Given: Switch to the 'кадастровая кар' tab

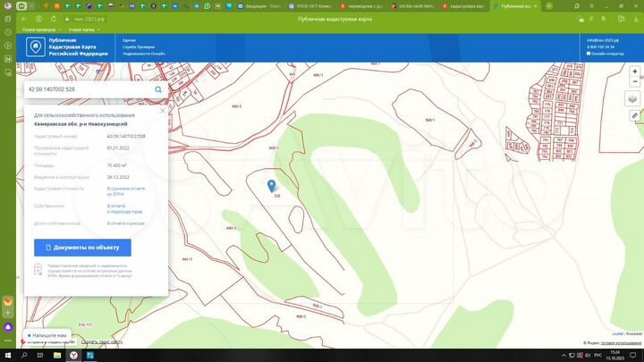Looking at the screenshot, I should pyautogui.click(x=463, y=6).
